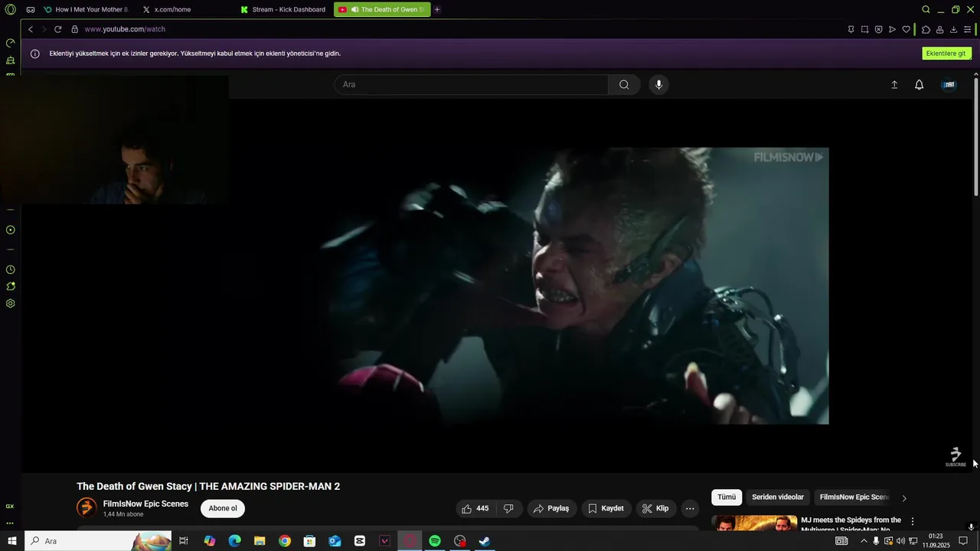Select the Tümü filter chip
The image size is (980, 551).
click(x=727, y=497)
